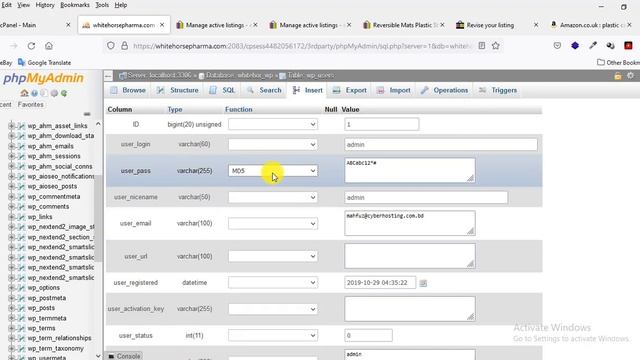Screen dimensions: 640x360
Task: Click the page lock icon in phpMyAdmin header
Action: point(618,76)
